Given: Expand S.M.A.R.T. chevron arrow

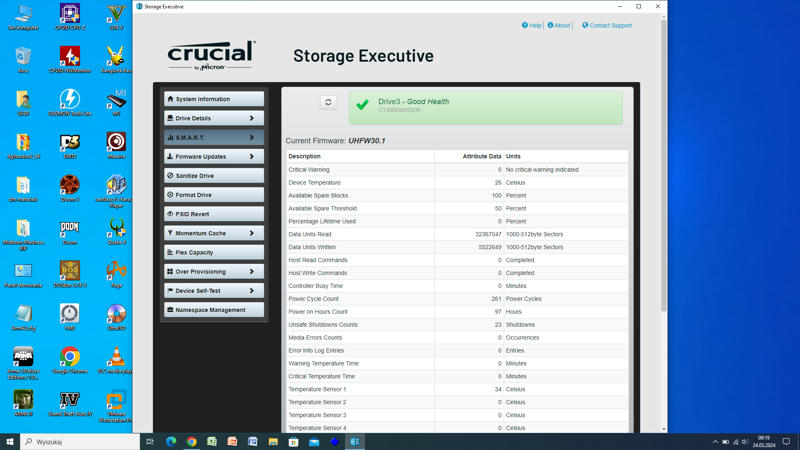Looking at the screenshot, I should 252,137.
